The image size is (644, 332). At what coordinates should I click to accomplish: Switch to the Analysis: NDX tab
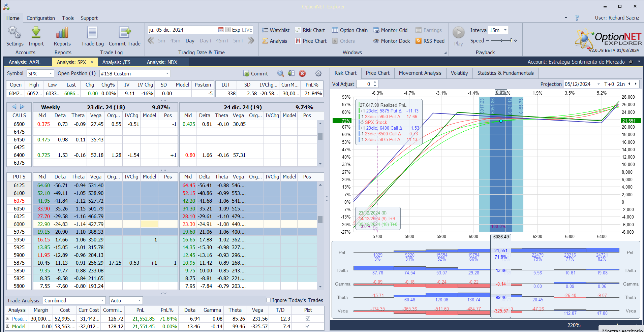(x=162, y=62)
